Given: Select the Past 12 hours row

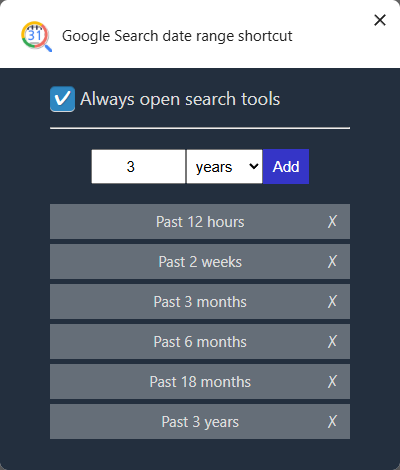Looking at the screenshot, I should [200, 221].
